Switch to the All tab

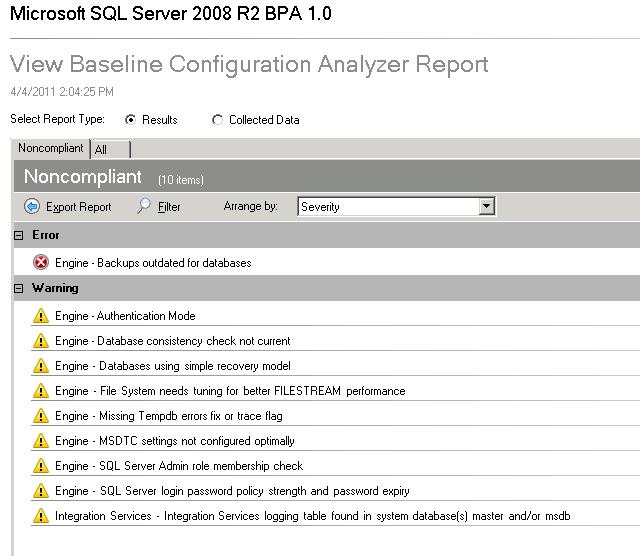(101, 149)
